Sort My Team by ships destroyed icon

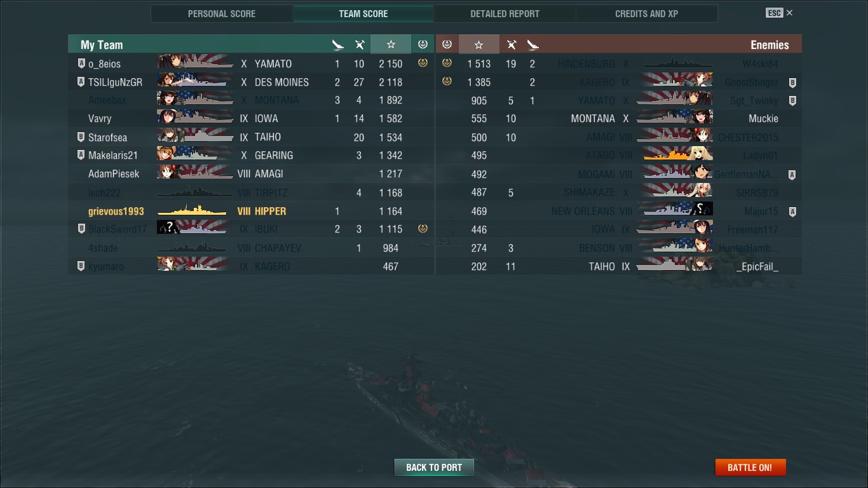click(337, 44)
